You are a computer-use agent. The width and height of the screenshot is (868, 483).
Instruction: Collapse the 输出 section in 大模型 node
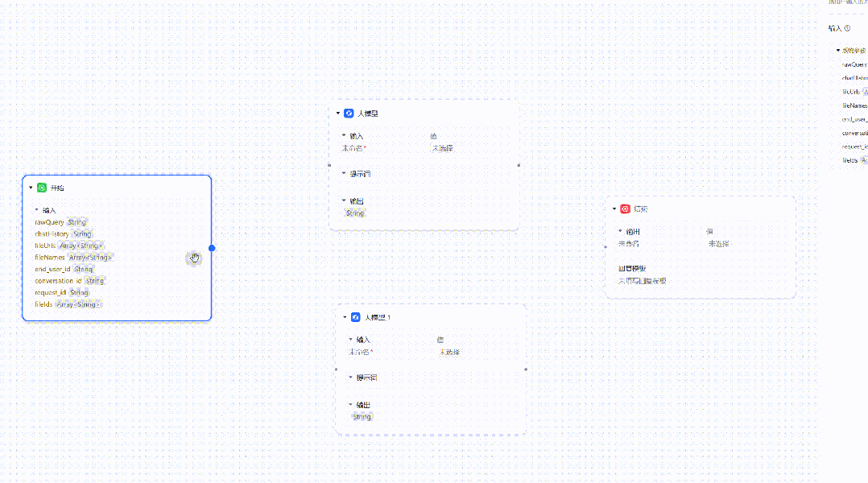(x=344, y=200)
